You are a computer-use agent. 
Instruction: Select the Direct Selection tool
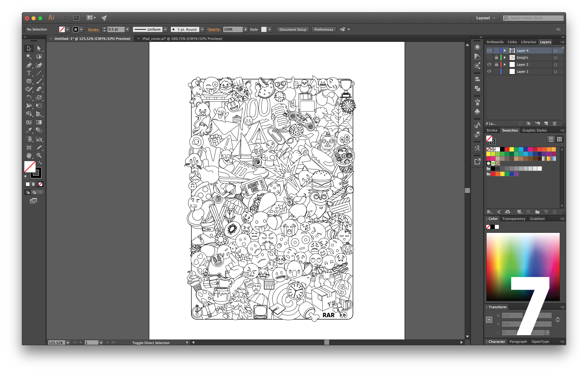(39, 48)
